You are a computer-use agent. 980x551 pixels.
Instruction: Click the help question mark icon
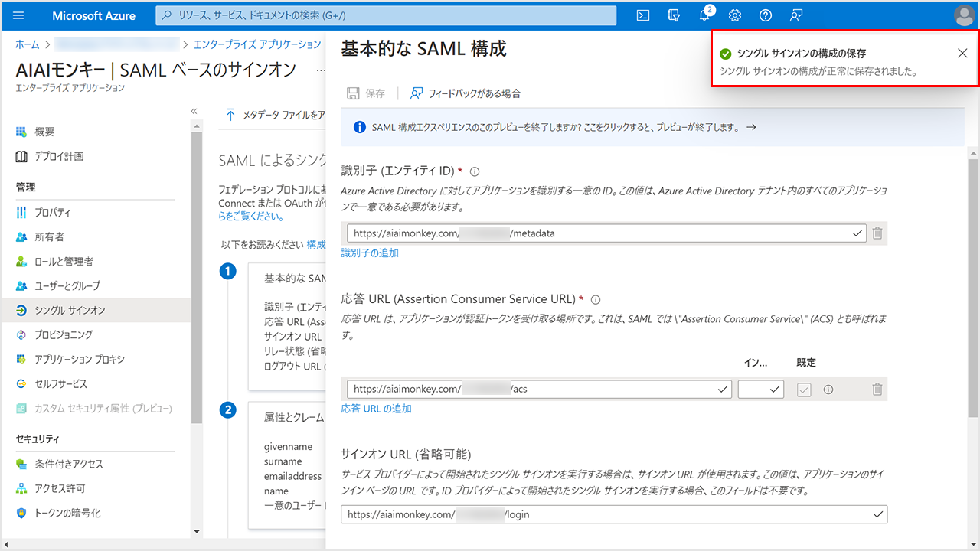tap(766, 15)
